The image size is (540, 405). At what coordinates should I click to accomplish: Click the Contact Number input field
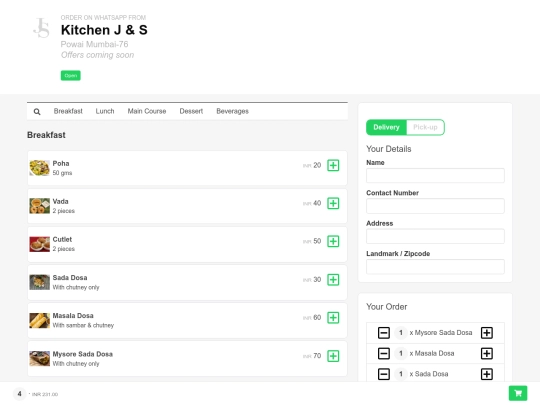[435, 206]
